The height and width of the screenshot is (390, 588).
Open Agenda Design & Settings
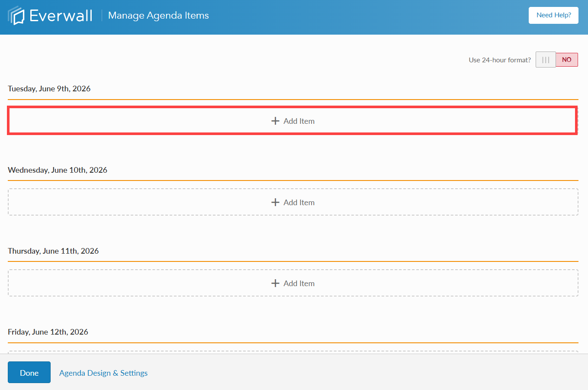click(x=103, y=373)
